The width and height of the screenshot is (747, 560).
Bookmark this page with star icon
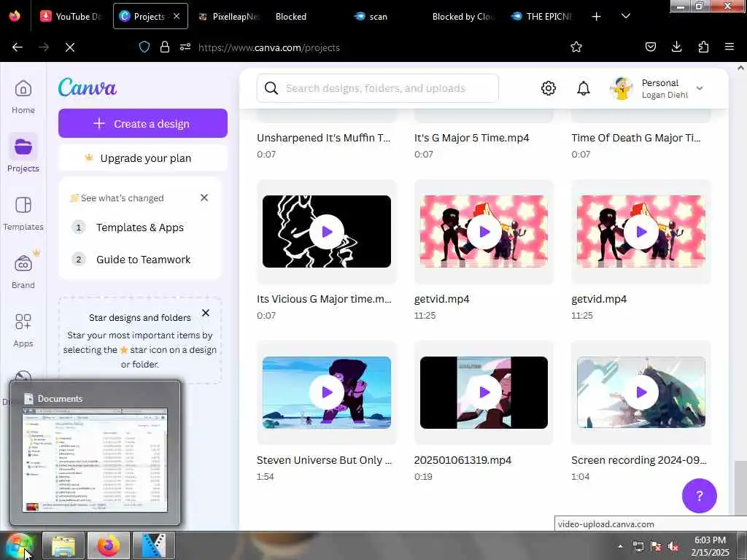pos(576,47)
